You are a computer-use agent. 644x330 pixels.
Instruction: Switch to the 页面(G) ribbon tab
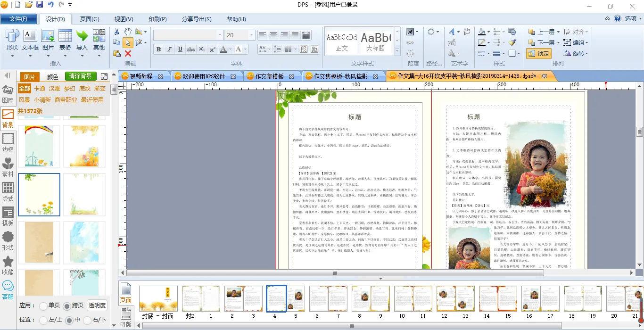[x=90, y=19]
